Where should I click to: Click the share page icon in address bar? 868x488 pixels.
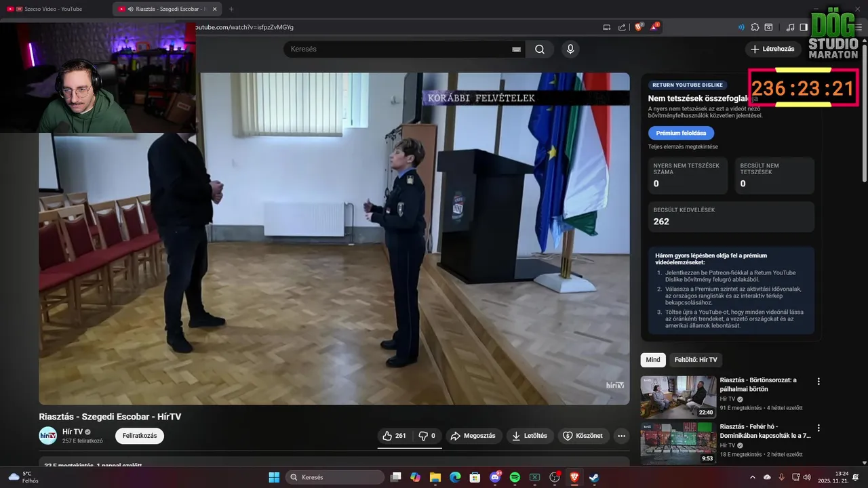(623, 27)
